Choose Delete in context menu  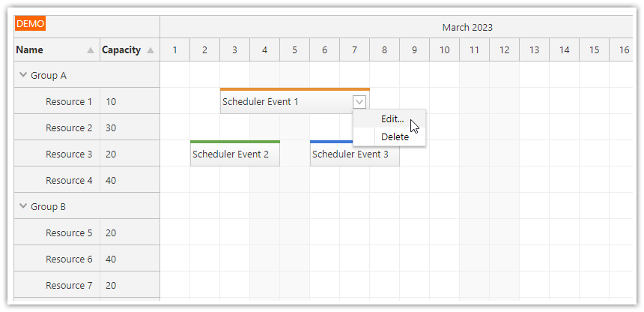395,137
